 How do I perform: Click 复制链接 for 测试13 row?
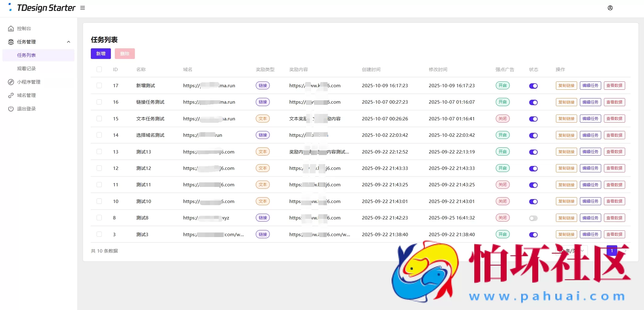(x=566, y=152)
